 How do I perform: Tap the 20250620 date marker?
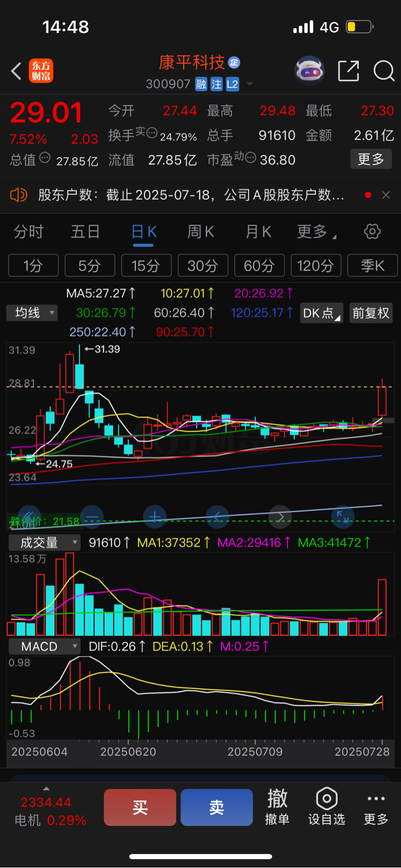(128, 752)
